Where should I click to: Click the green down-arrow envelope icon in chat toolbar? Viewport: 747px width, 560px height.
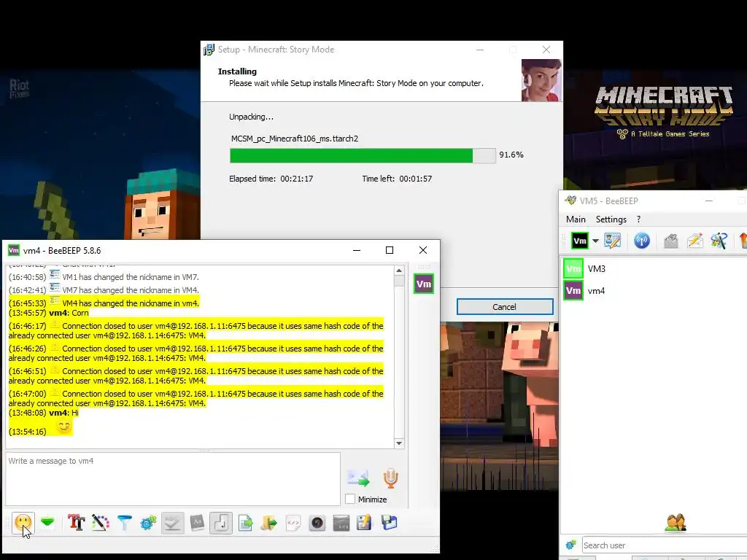47,524
